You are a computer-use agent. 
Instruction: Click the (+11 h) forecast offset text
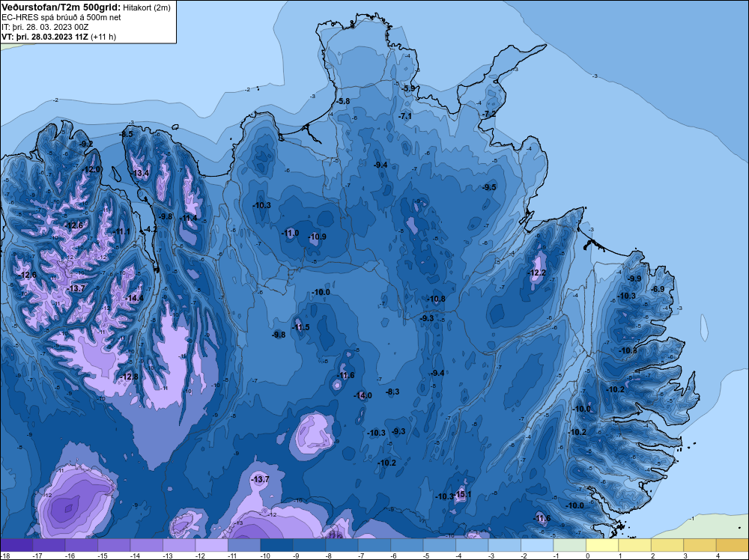click(103, 37)
